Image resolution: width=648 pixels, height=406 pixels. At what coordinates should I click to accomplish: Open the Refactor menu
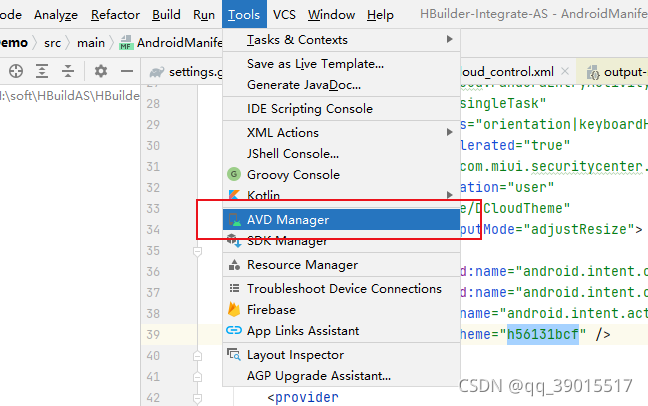click(115, 15)
